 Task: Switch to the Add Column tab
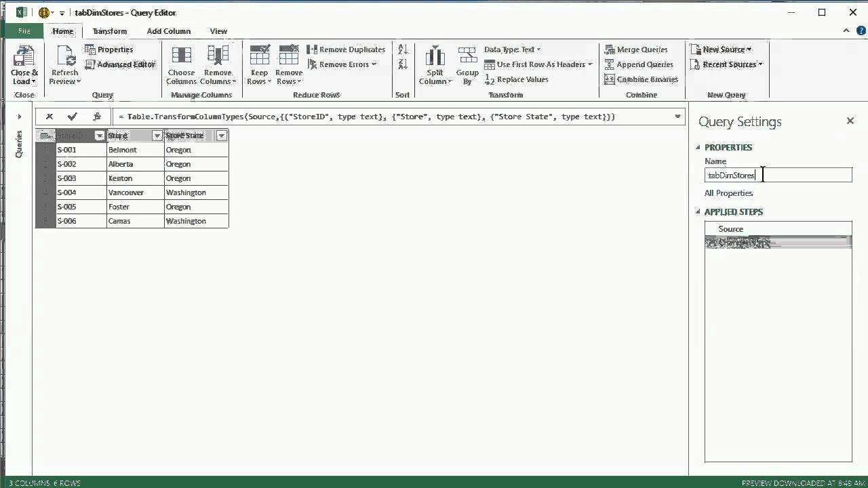click(169, 31)
